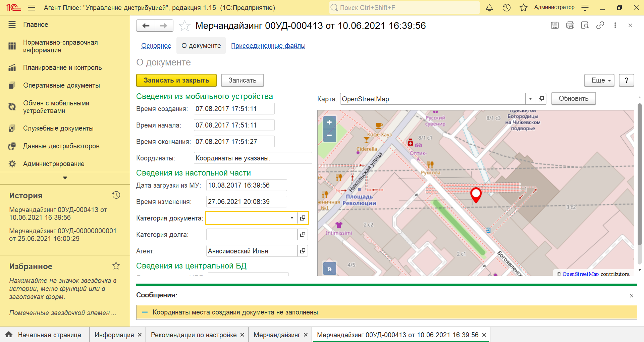Click History panel clock icon
Viewport: 644px width, 342px height.
tap(116, 195)
